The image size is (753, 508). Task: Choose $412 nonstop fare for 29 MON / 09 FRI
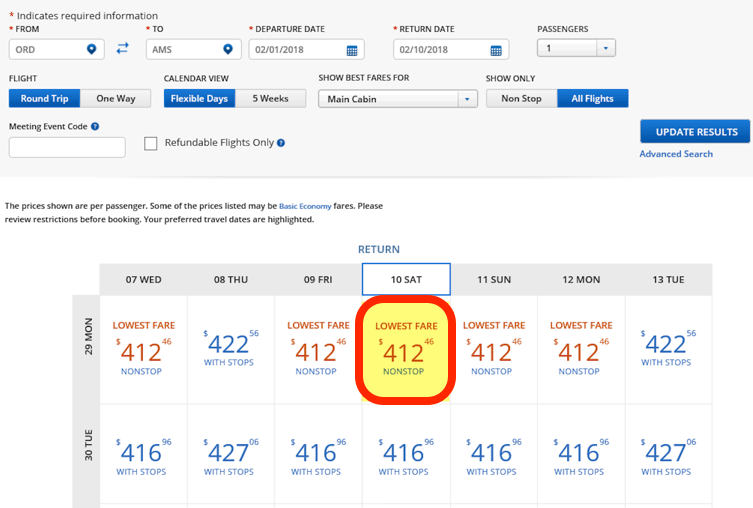(x=318, y=350)
